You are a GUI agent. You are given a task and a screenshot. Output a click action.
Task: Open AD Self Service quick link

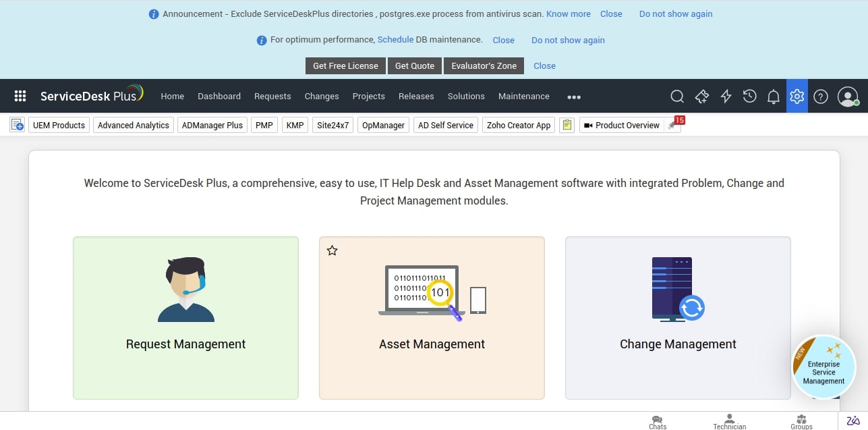[446, 125]
